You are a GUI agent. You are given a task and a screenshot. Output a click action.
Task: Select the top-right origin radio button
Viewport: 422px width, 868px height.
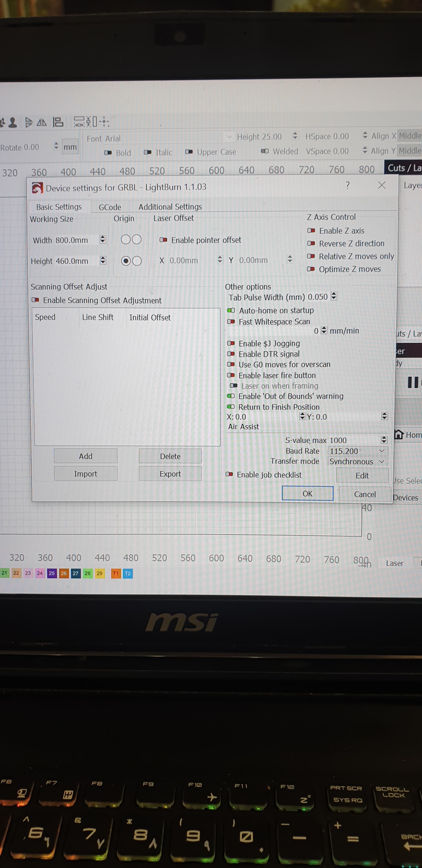click(x=137, y=239)
